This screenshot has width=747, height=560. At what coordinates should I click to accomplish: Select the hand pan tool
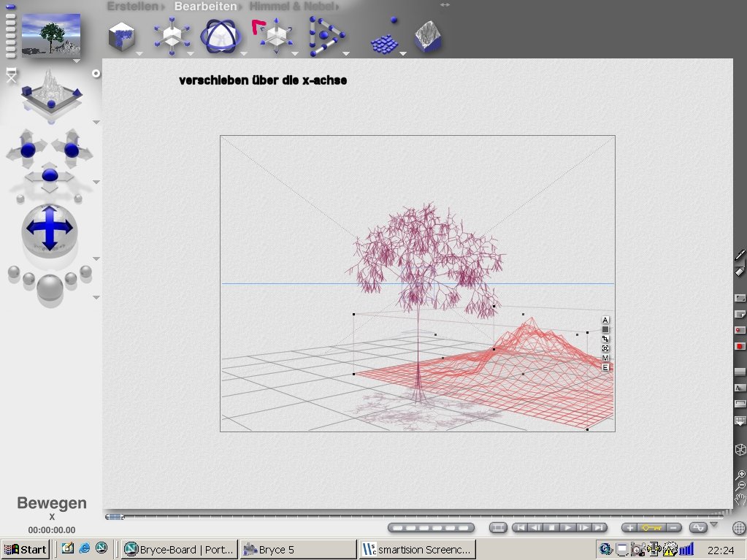click(740, 499)
